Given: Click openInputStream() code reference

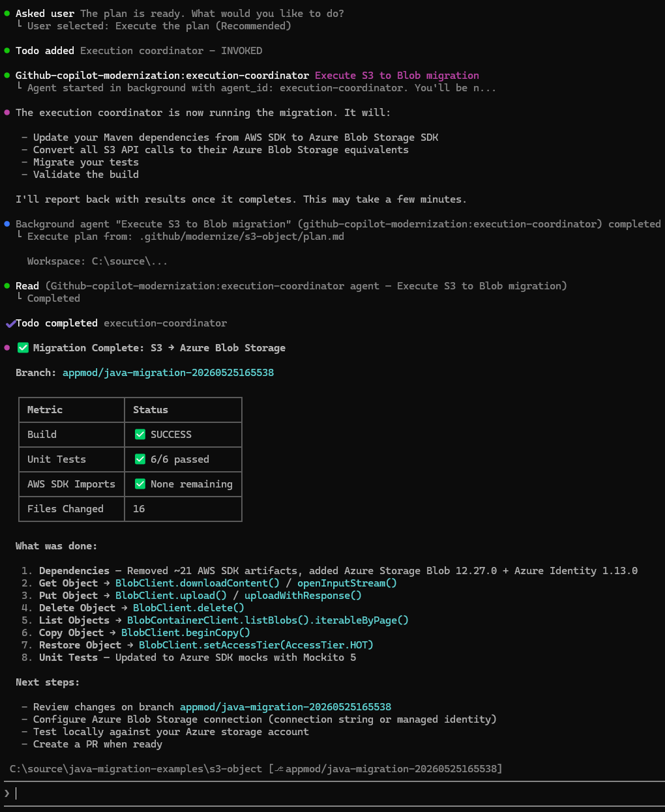Looking at the screenshot, I should (x=347, y=583).
